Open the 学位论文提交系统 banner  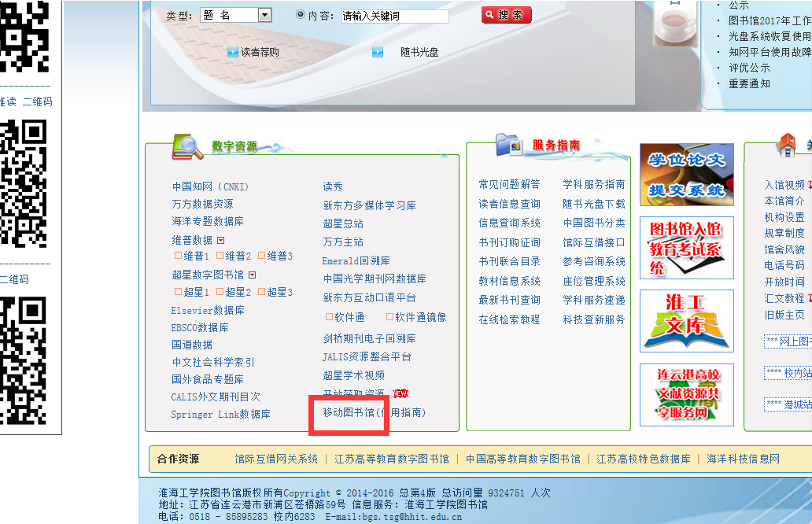click(x=686, y=175)
